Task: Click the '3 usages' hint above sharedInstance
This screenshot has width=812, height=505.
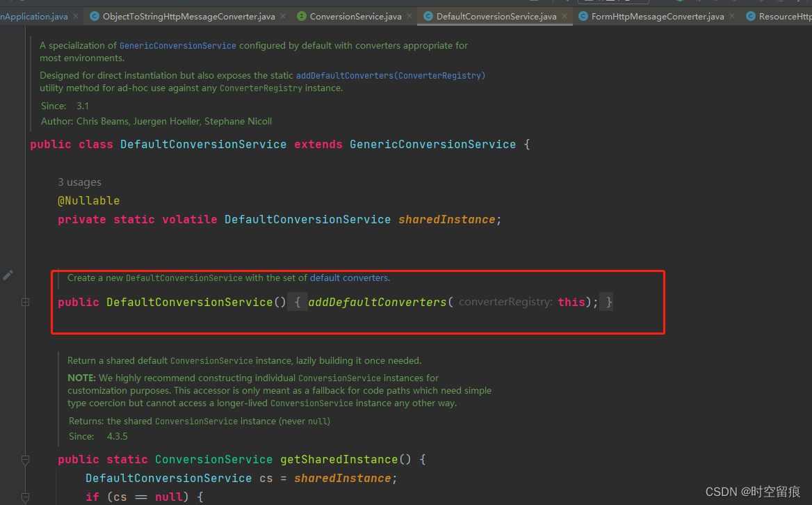Action: pyautogui.click(x=79, y=182)
